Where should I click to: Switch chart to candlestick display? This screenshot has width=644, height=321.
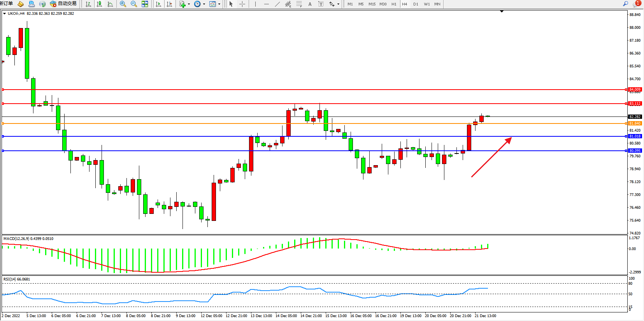(x=99, y=4)
